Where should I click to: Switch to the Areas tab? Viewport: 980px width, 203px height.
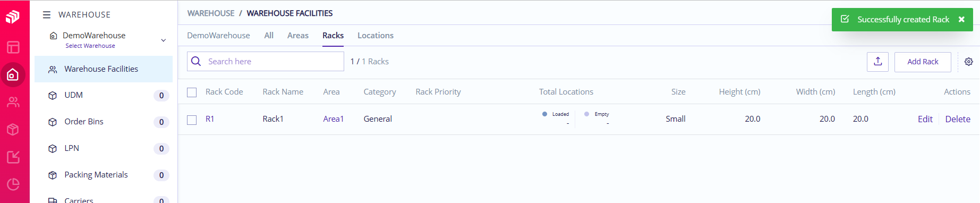pyautogui.click(x=297, y=36)
